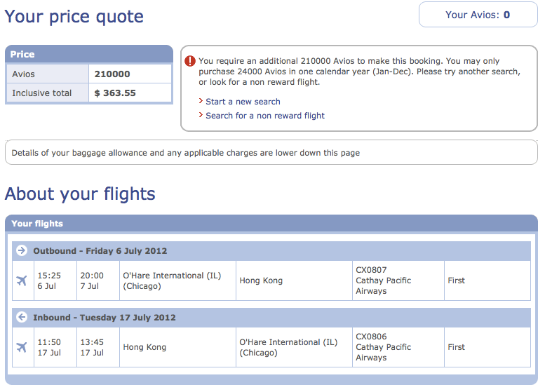Screen dimensions: 545x392
Task: Click the CX0806 Cathay Pacific Airways cell
Action: 398,347
